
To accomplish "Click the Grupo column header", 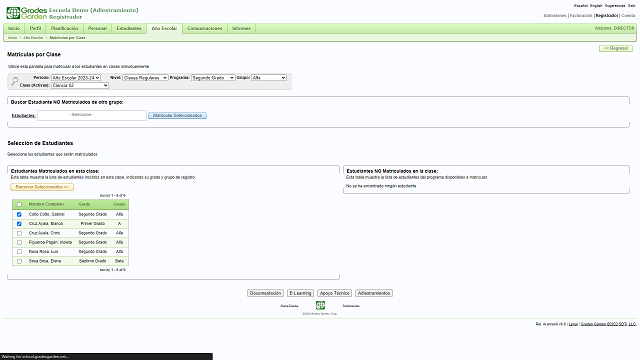I will click(119, 204).
